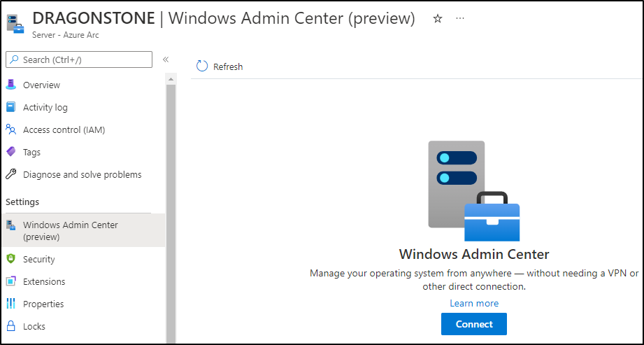Click the Overview icon in sidebar

pyautogui.click(x=11, y=85)
